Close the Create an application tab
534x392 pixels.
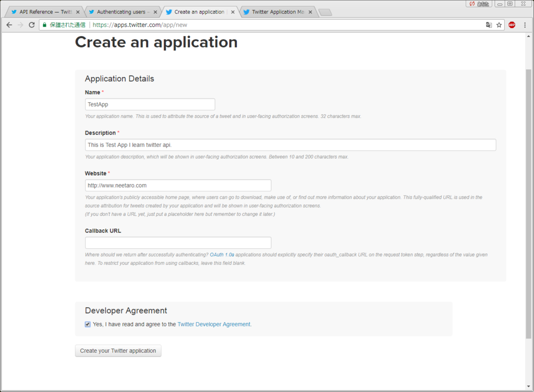click(233, 12)
